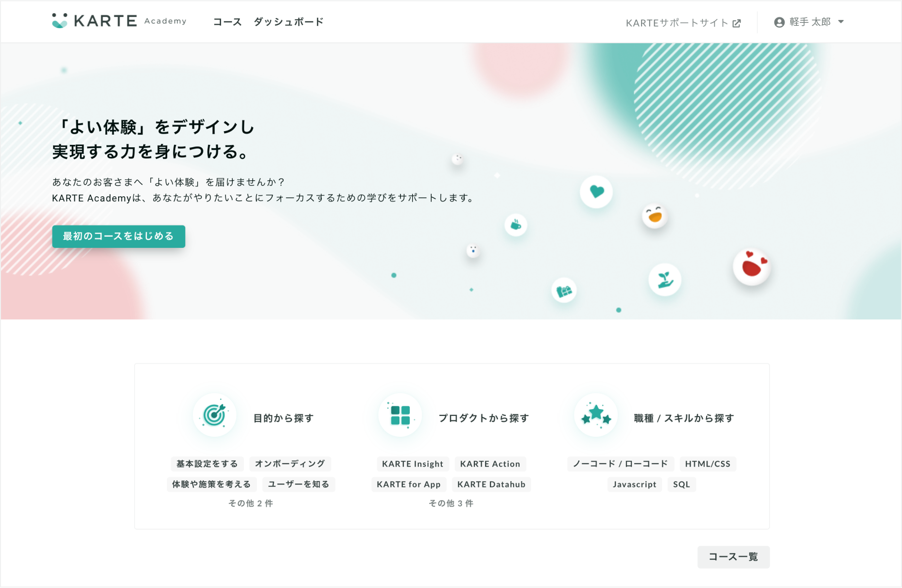Viewport: 902px width, 588px height.
Task: Select the SQL tag
Action: (x=682, y=484)
